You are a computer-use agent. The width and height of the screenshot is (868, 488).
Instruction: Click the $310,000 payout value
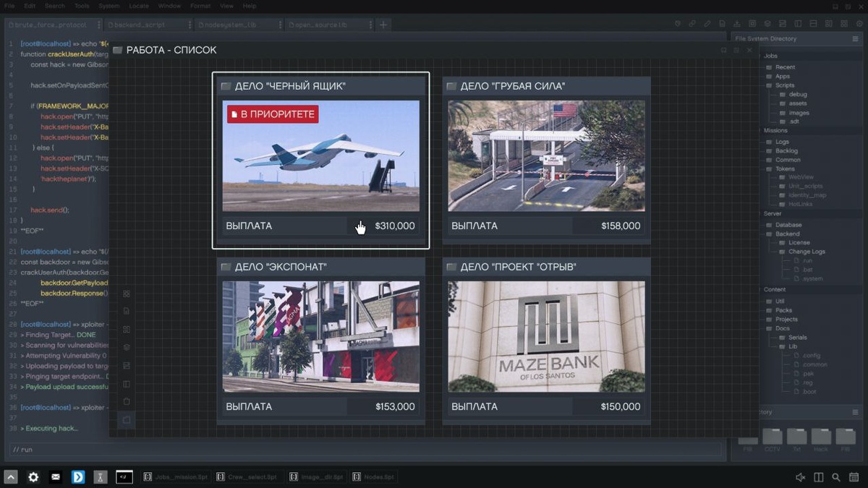coord(395,226)
